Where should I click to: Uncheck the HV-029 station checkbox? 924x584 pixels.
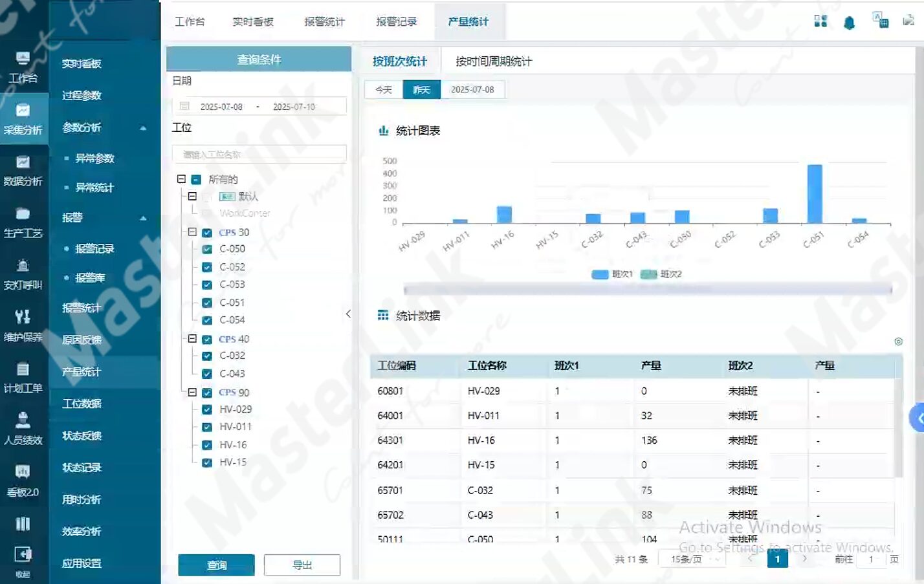(207, 409)
